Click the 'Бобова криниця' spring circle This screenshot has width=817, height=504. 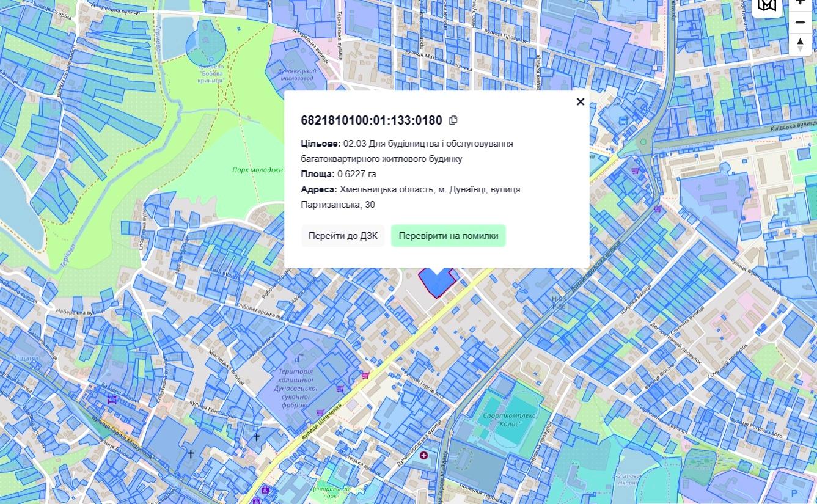click(206, 46)
